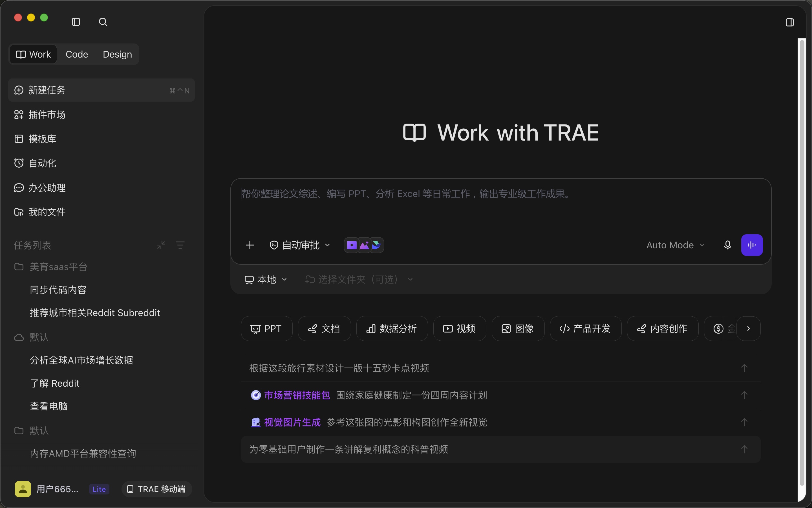
Task: Switch to the Code tab
Action: point(77,54)
